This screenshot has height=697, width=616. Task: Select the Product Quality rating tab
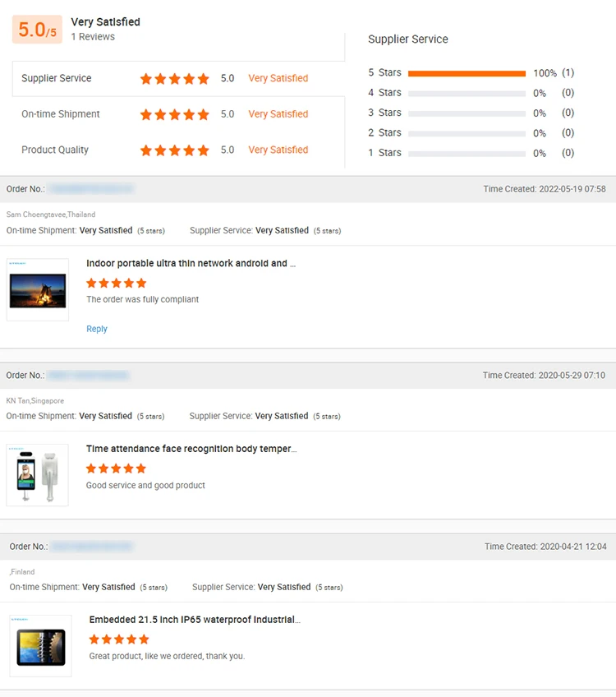click(55, 150)
